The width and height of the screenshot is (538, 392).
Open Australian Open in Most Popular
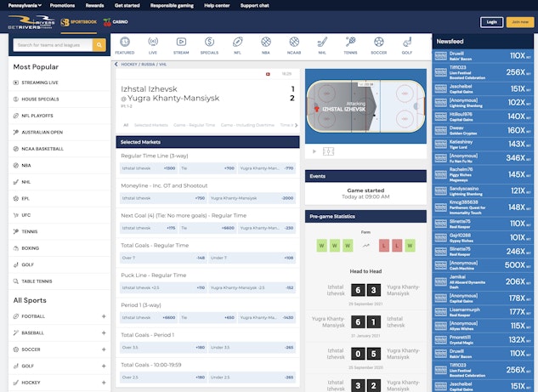click(x=59, y=132)
